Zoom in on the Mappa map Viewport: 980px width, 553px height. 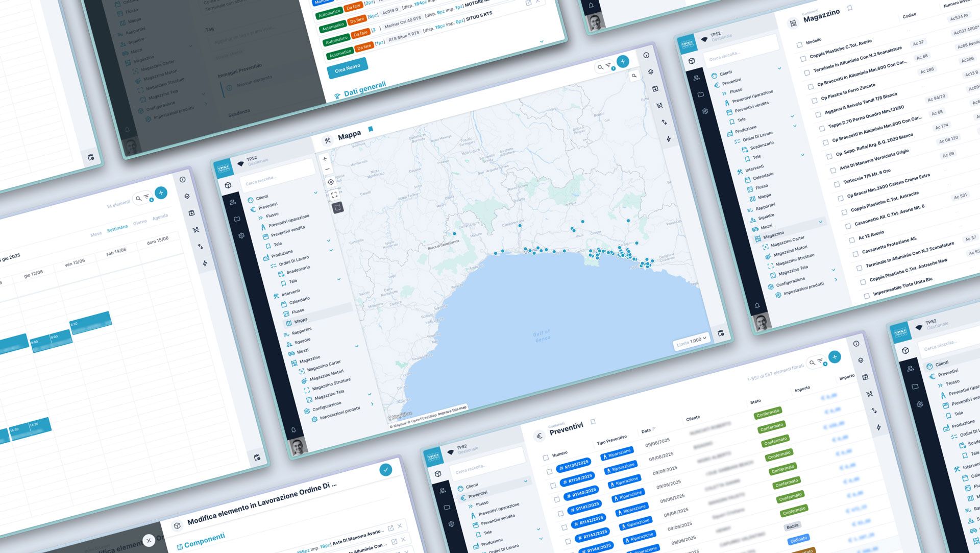tap(325, 159)
